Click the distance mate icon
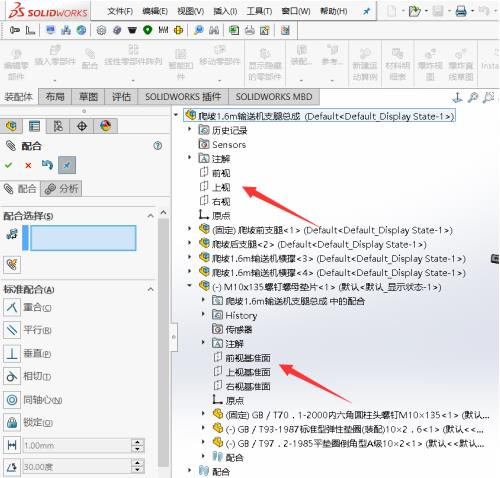Viewport: 500px width, 478px height. tap(12, 445)
